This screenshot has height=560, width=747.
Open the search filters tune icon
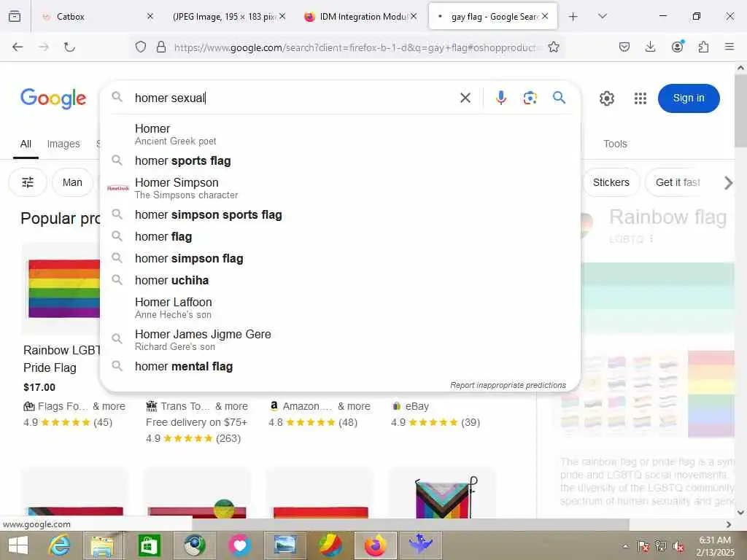coord(28,182)
